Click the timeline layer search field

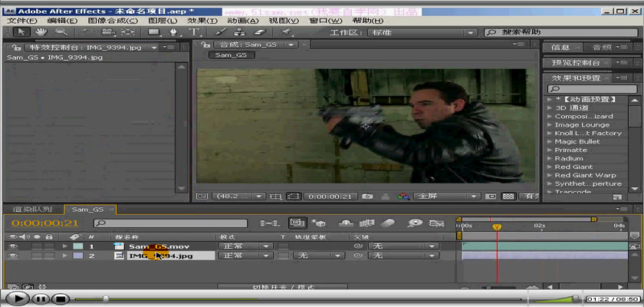(170, 223)
